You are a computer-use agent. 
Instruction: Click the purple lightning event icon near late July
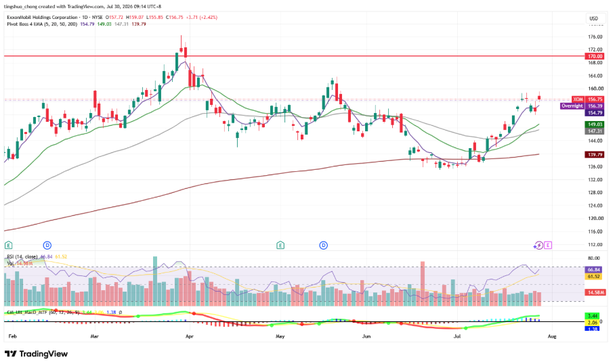pyautogui.click(x=538, y=246)
